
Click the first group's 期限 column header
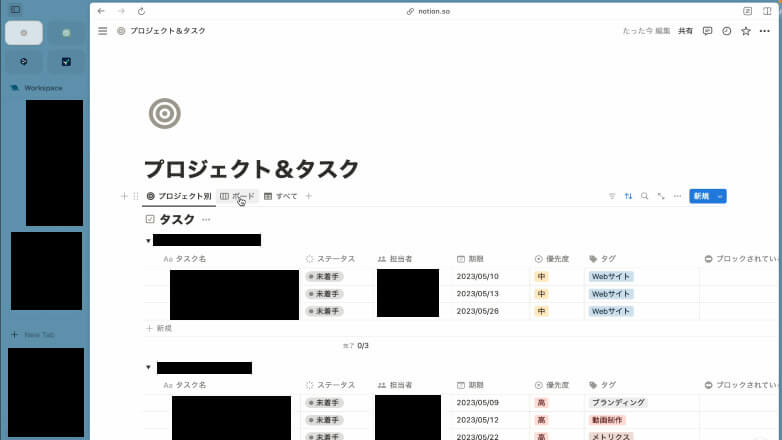pos(470,259)
